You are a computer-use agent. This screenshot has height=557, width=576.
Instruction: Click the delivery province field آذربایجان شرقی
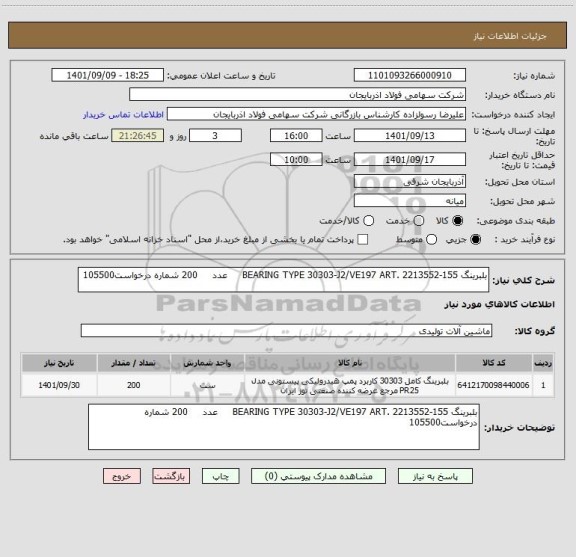tap(410, 182)
